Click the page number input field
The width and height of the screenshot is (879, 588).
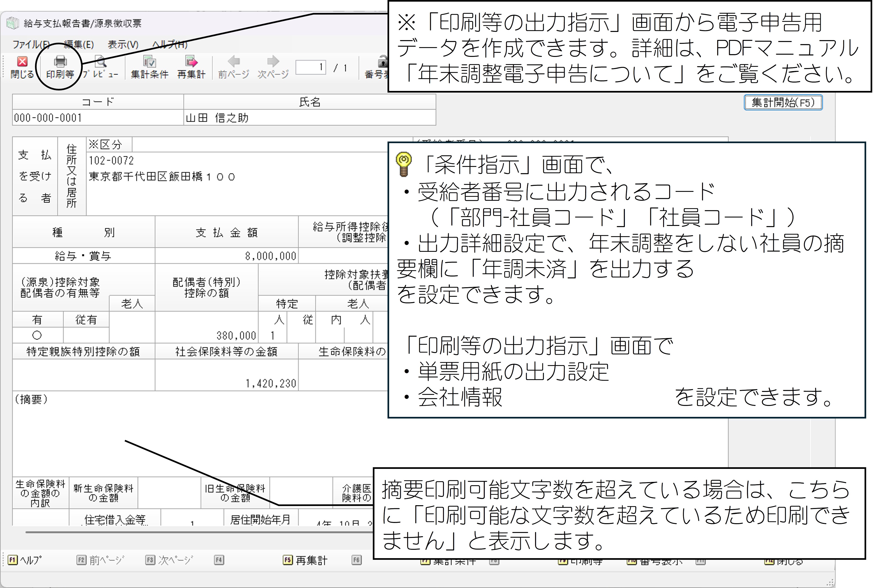coord(311,68)
